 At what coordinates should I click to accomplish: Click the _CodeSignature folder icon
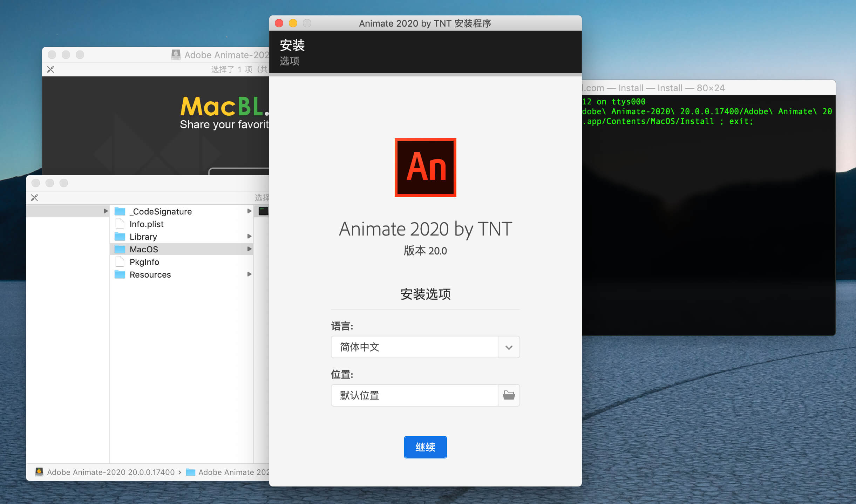pos(120,211)
